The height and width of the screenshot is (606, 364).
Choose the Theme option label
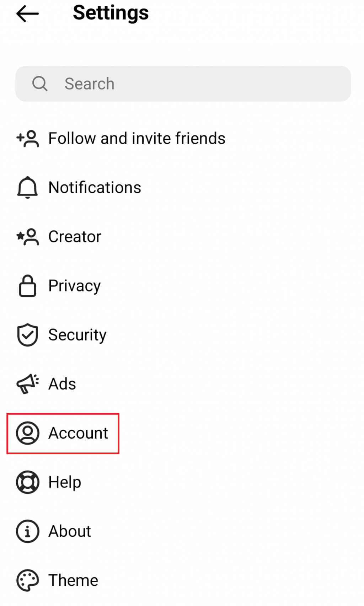click(x=73, y=580)
